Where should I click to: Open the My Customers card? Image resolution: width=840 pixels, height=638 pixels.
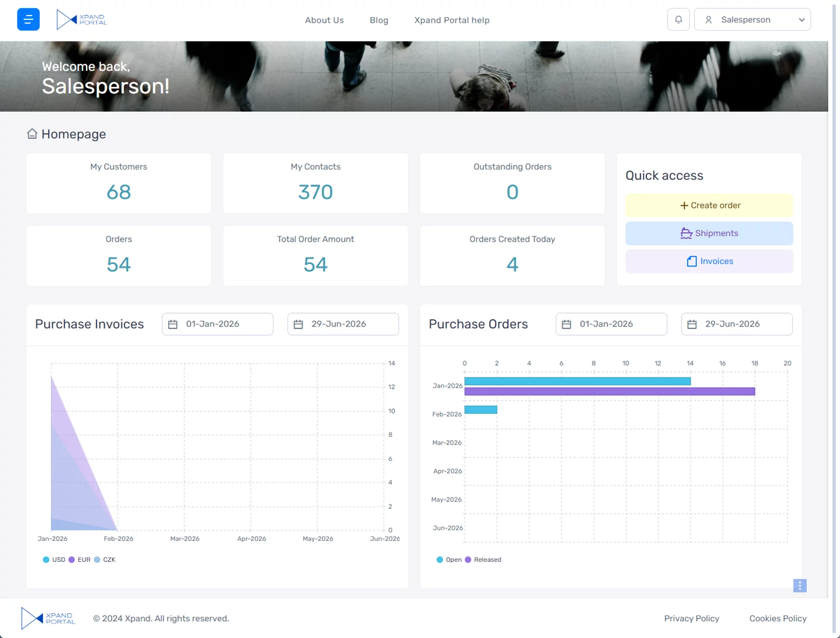tap(118, 183)
